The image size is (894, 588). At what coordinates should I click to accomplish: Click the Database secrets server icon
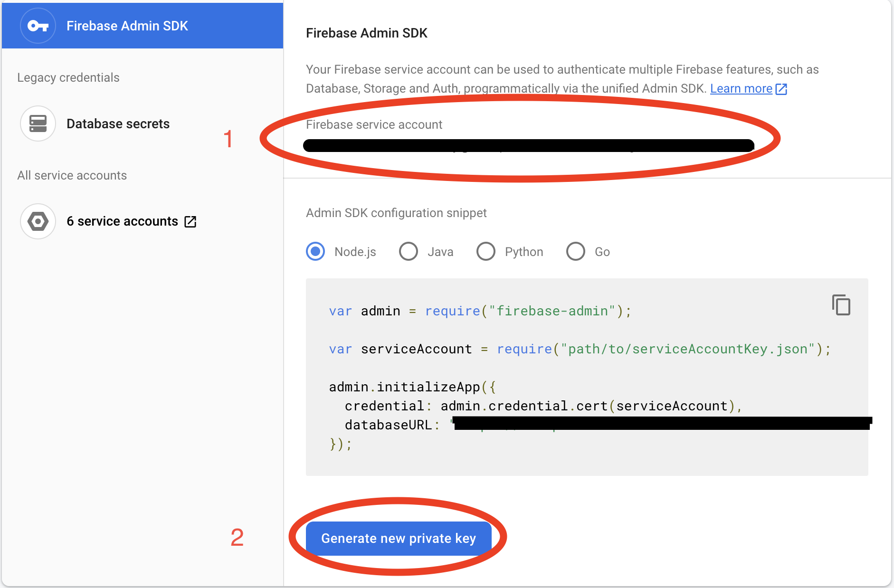[x=38, y=123]
